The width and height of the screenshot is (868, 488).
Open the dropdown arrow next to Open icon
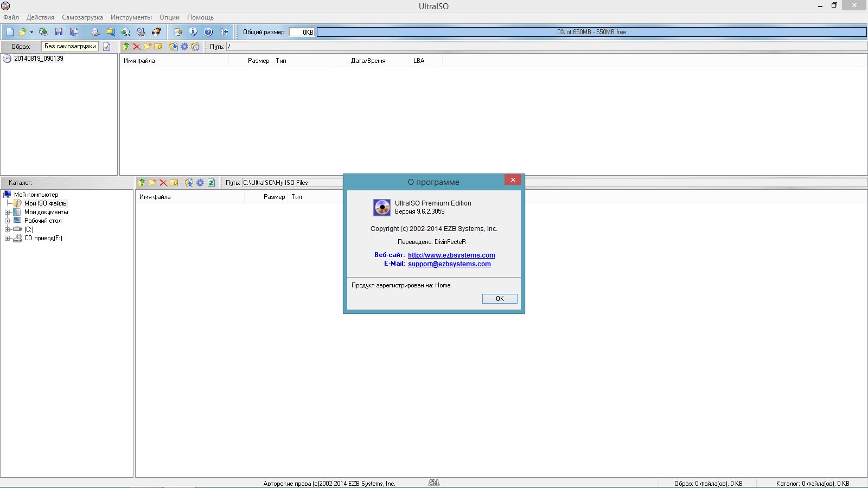(x=31, y=32)
